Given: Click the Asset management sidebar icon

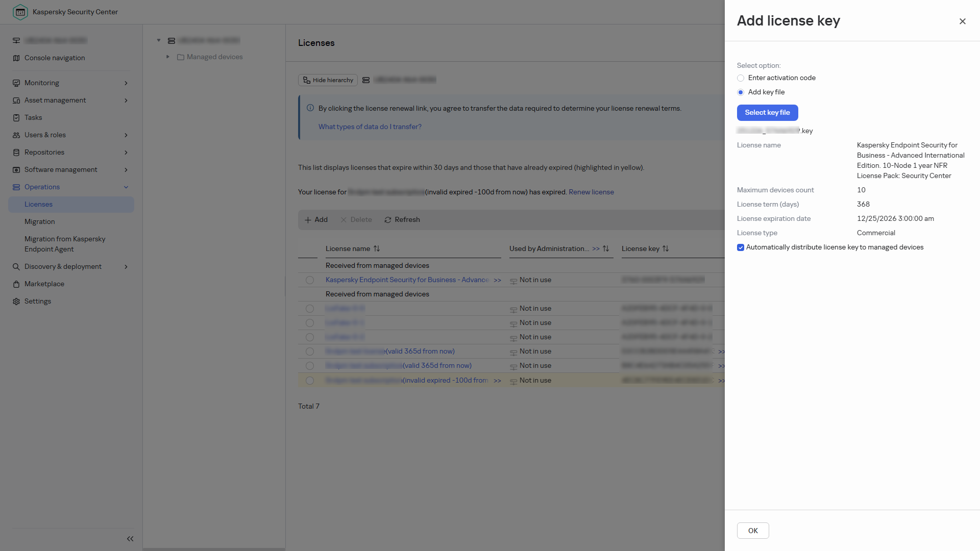Looking at the screenshot, I should point(16,101).
